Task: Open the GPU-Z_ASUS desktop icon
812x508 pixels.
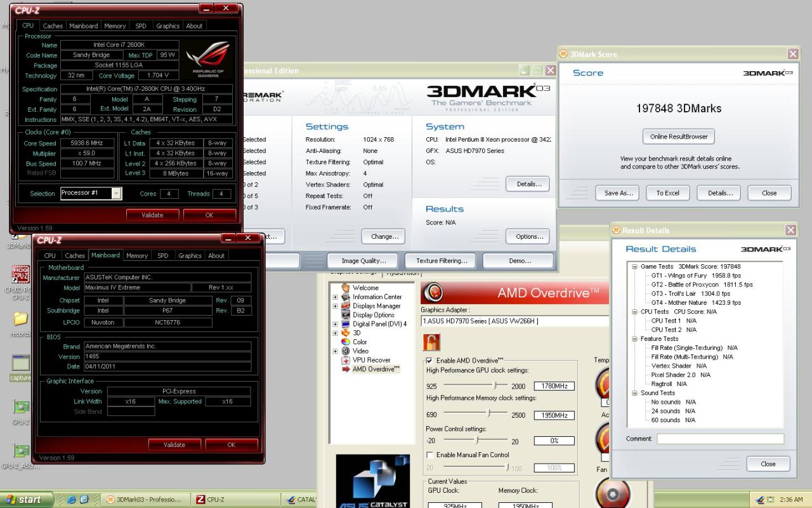Action: pyautogui.click(x=20, y=450)
